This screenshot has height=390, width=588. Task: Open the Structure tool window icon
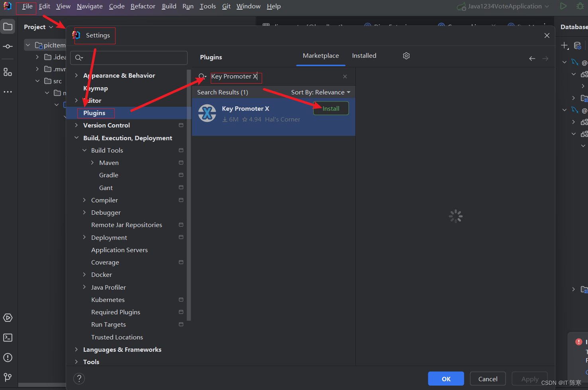click(8, 72)
